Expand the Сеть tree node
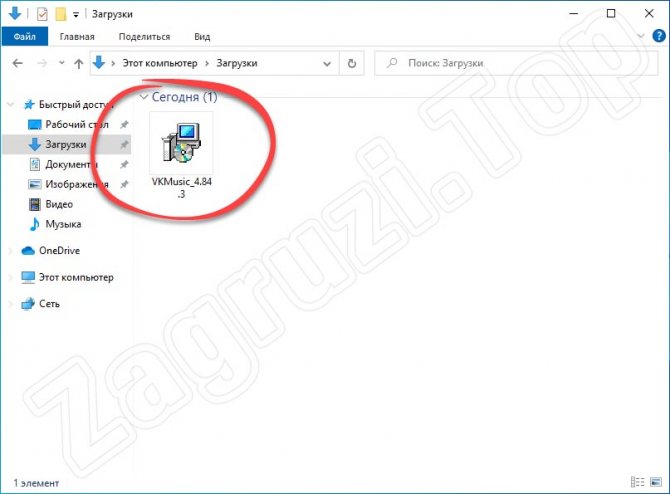Viewport: 670px width, 494px height. point(11,304)
